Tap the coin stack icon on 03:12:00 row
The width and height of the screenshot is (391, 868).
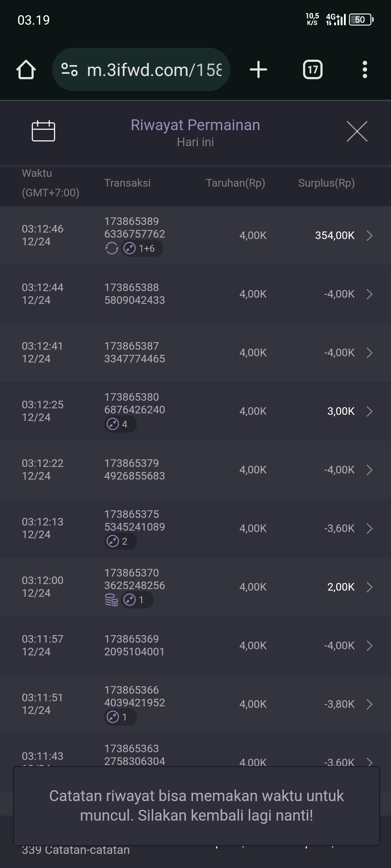[x=112, y=600]
